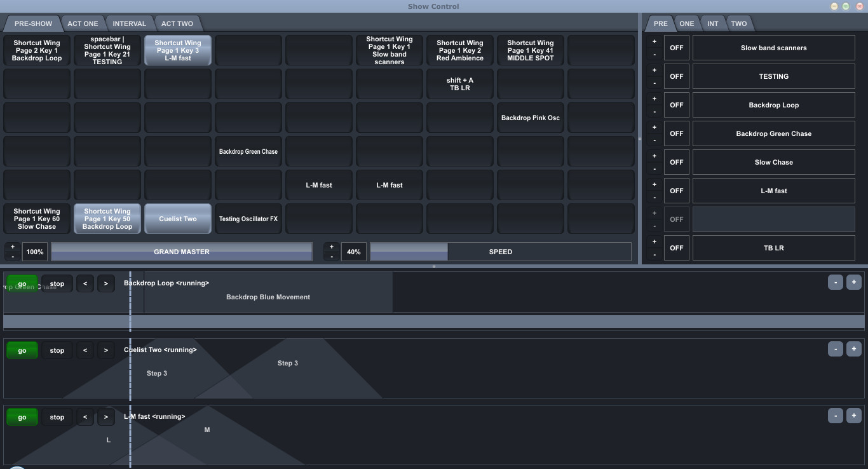Image resolution: width=868 pixels, height=469 pixels.
Task: Toggle OFF switch for L-M fast row
Action: pos(677,191)
